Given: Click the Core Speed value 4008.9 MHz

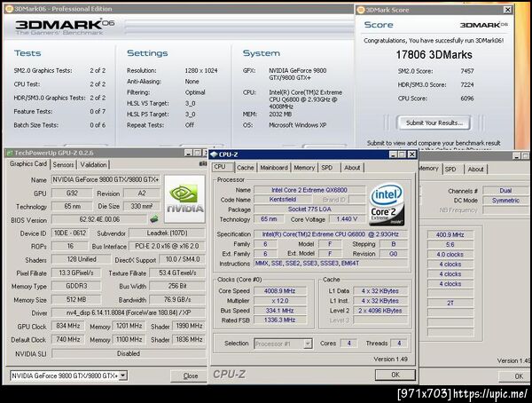Looking at the screenshot, I should pos(280,291).
